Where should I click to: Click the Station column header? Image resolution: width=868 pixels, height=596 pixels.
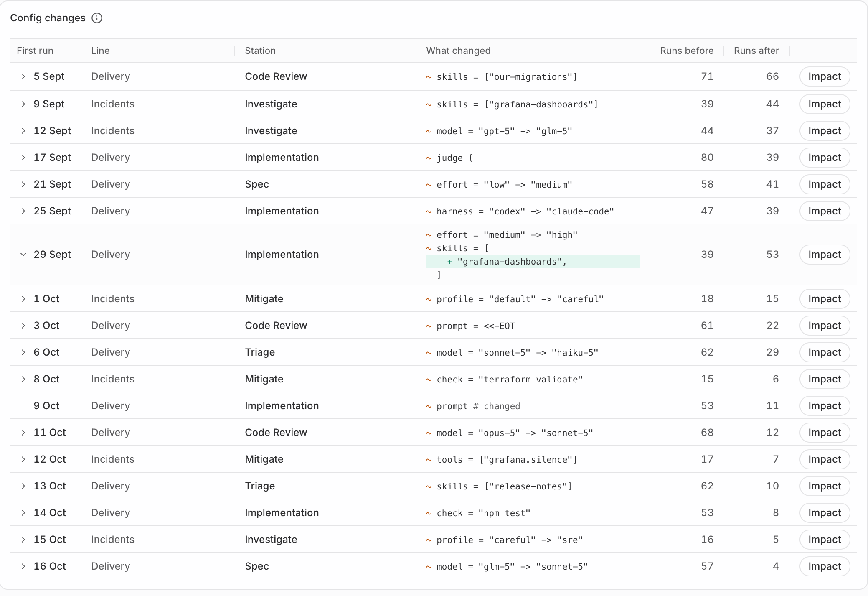point(260,51)
